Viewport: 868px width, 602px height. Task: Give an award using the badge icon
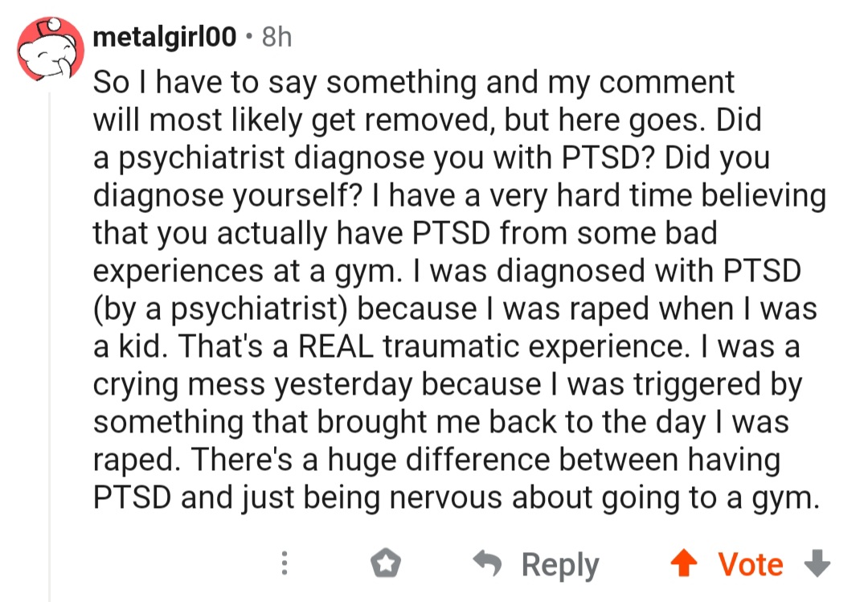pos(385,563)
